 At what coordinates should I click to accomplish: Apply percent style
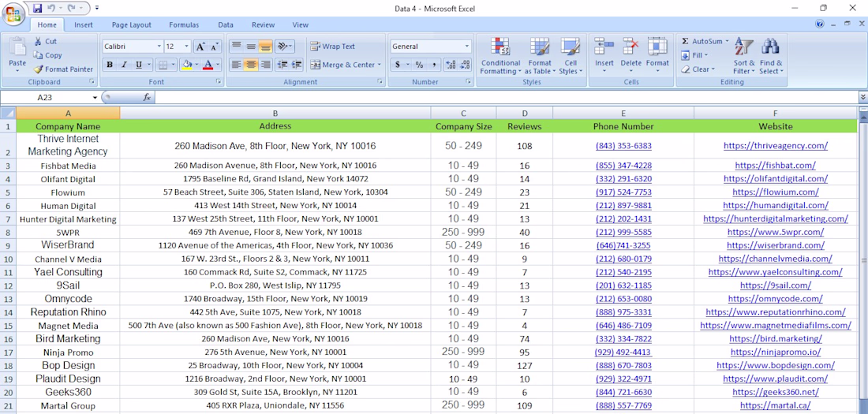(x=420, y=65)
